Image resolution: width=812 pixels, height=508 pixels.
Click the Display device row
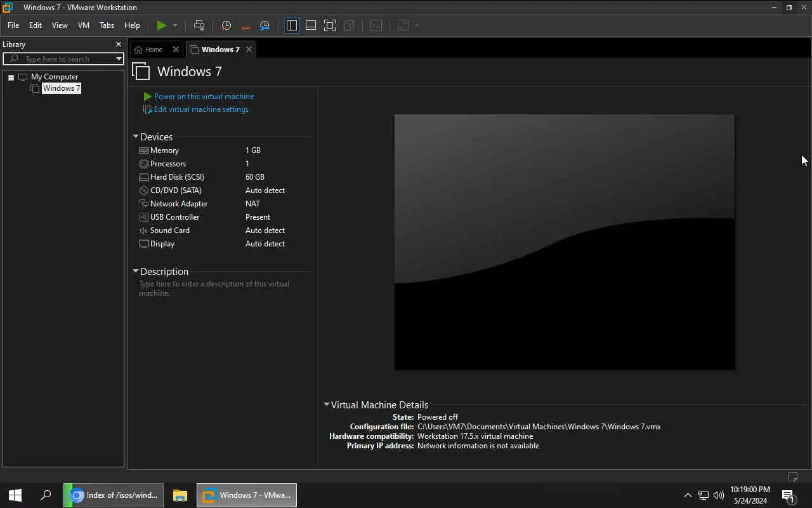(225, 244)
